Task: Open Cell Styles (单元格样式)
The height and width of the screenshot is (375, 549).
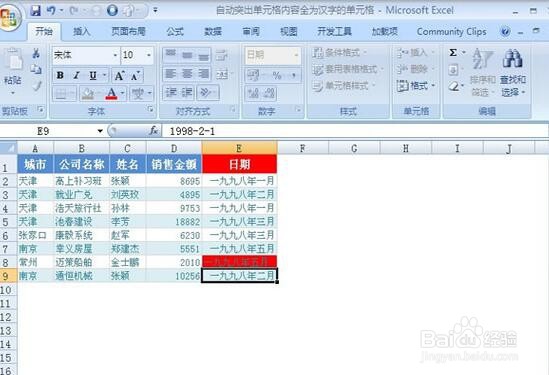Action: [x=344, y=85]
